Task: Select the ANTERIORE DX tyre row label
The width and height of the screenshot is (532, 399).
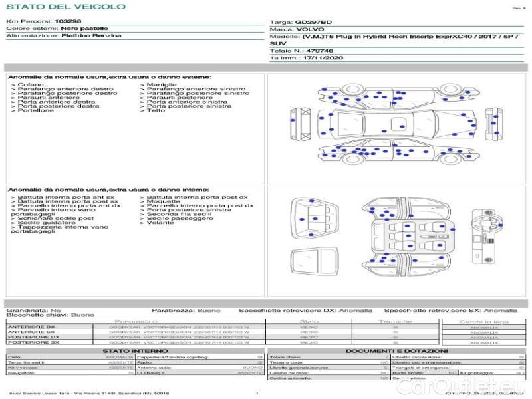Action: pos(31,327)
